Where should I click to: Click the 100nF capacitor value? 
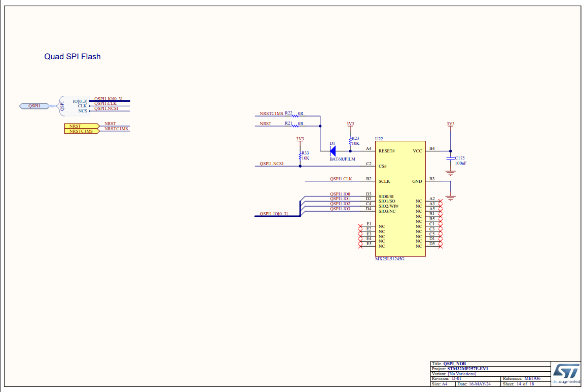[460, 163]
